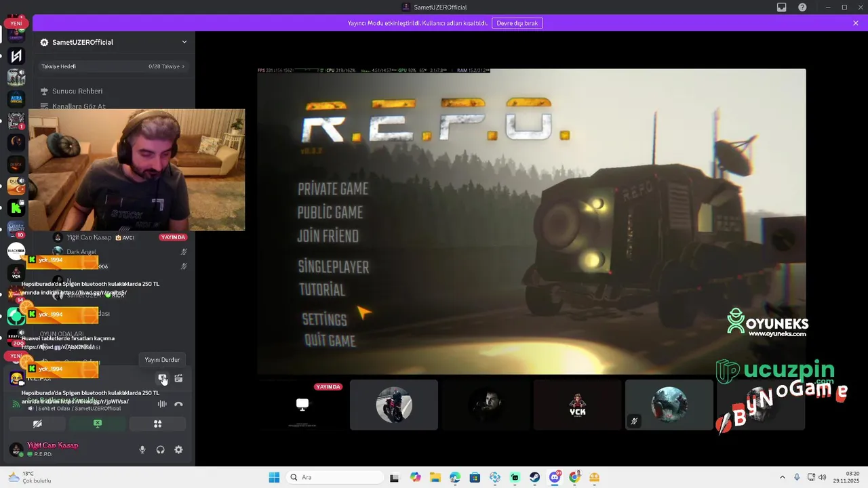Open Discord inbox icon in title bar
This screenshot has width=868, height=488.
pyautogui.click(x=782, y=7)
